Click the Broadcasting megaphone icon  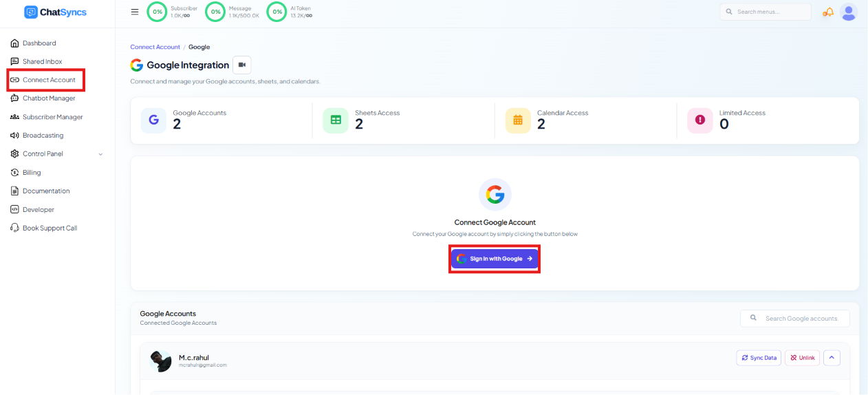tap(14, 136)
